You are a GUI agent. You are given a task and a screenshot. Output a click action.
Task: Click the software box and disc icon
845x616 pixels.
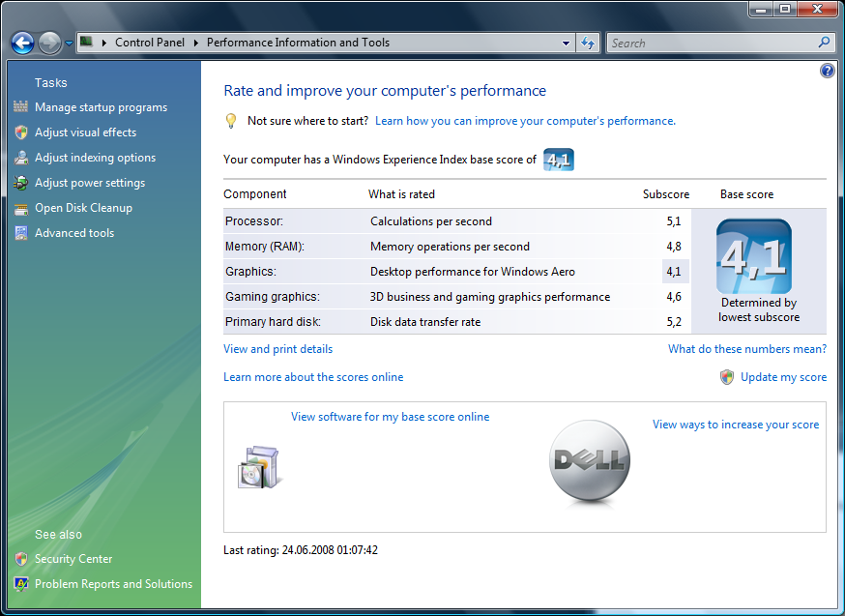258,467
